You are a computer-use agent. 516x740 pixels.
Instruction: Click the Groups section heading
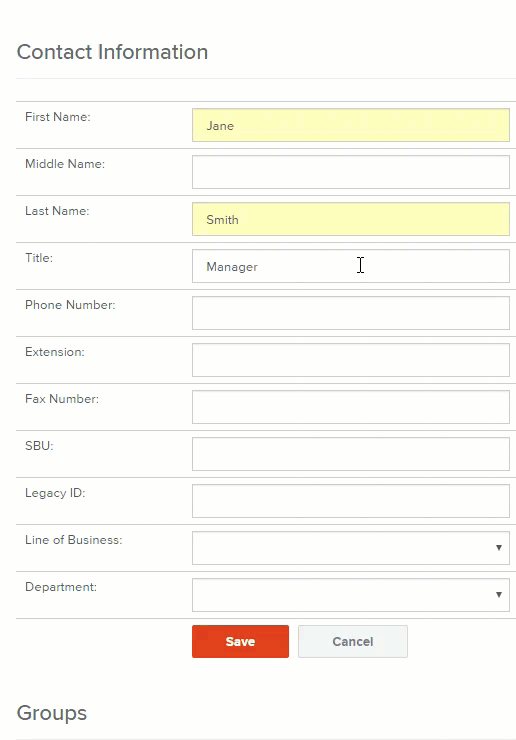tap(52, 713)
